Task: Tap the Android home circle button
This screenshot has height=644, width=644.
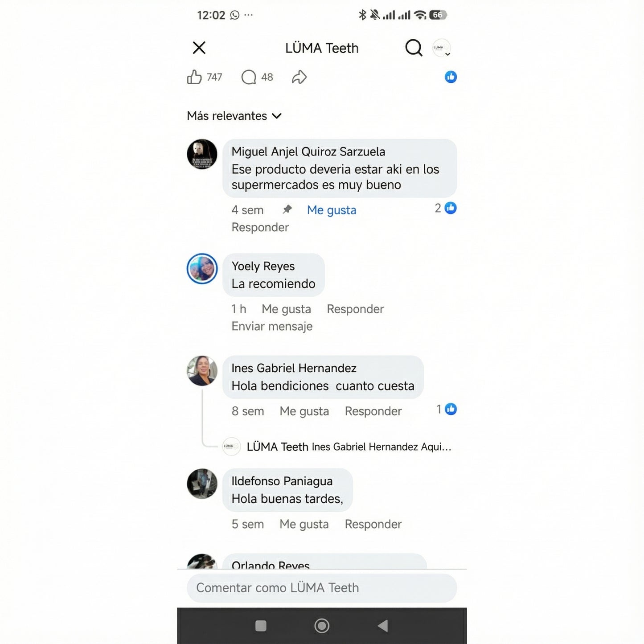Action: click(322, 626)
